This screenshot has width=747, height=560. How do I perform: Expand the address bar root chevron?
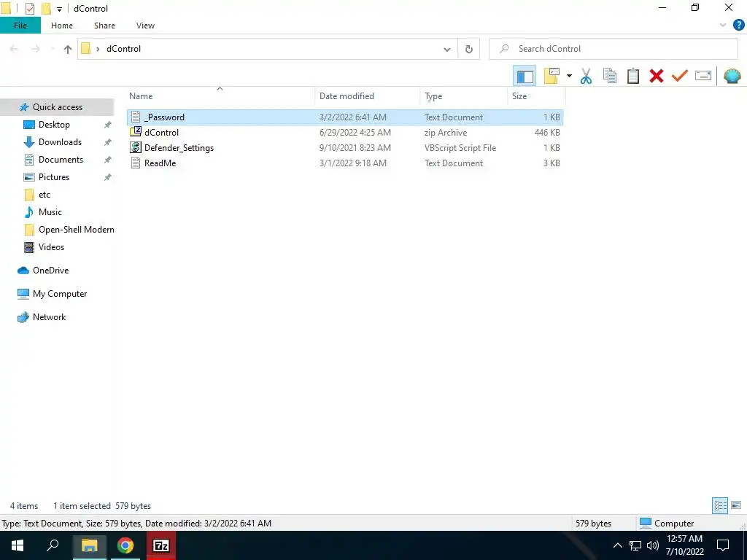(98, 49)
